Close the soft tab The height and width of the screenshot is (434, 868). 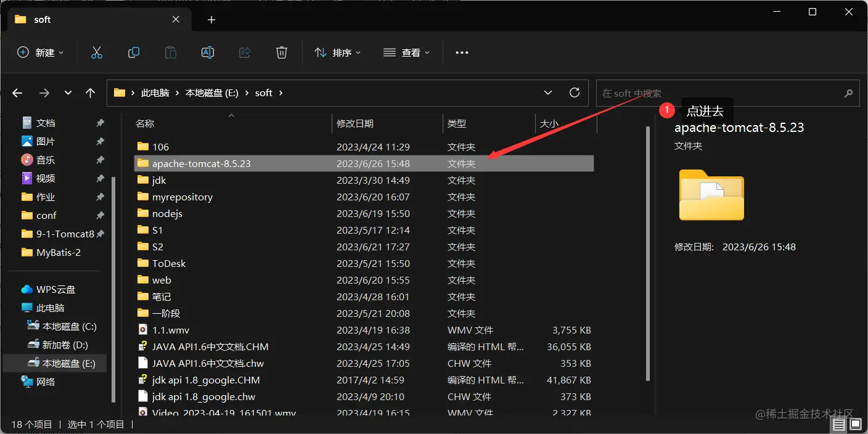coord(176,19)
